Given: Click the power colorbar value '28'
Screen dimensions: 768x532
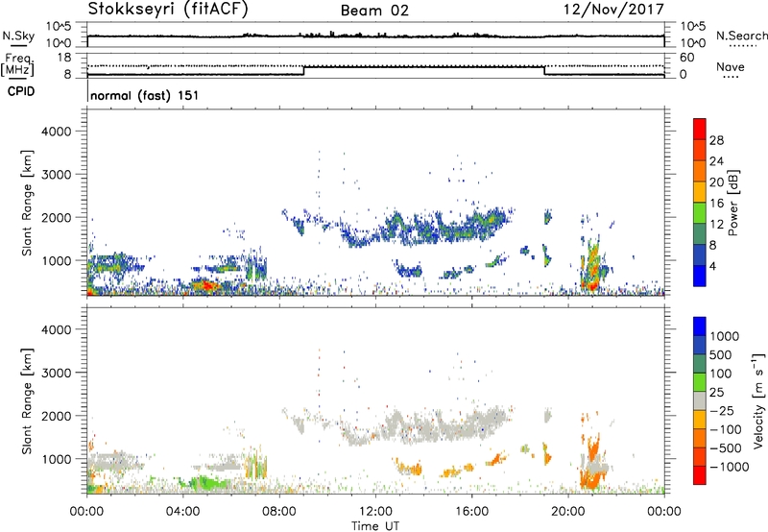Looking at the screenshot, I should [x=716, y=140].
